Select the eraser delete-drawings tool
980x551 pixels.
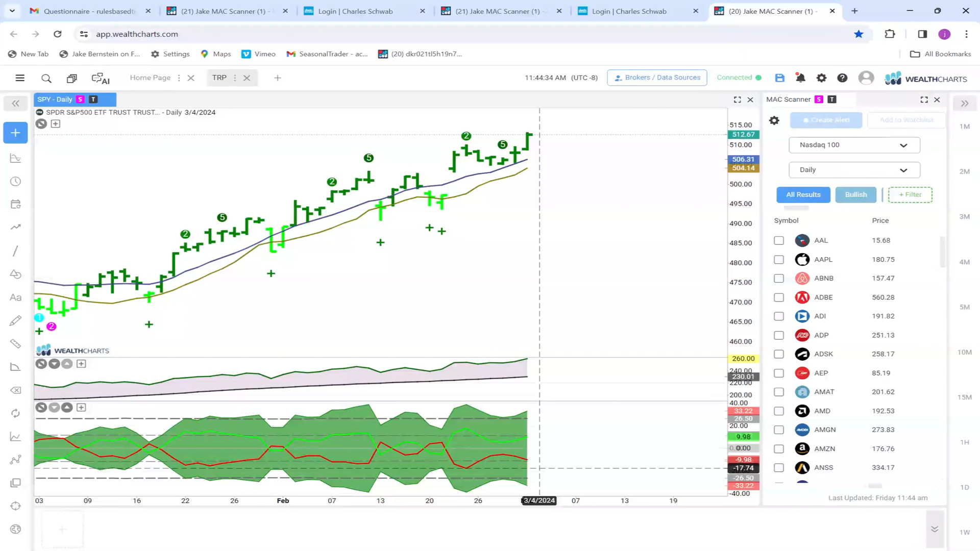point(15,390)
